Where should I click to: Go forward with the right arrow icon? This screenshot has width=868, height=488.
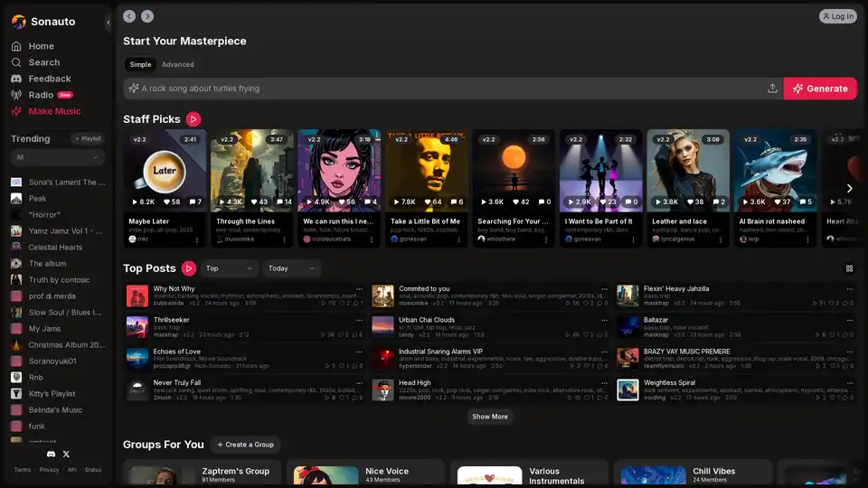click(147, 16)
